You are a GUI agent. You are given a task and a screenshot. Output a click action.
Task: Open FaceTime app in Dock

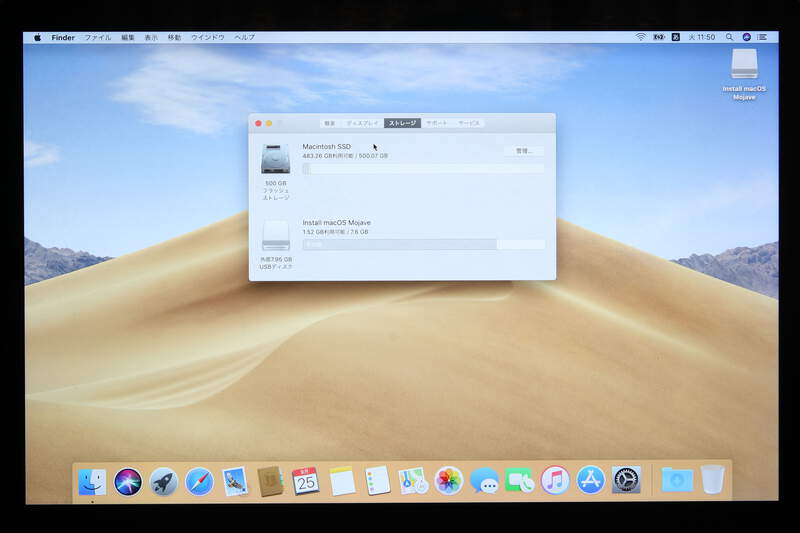coord(519,480)
